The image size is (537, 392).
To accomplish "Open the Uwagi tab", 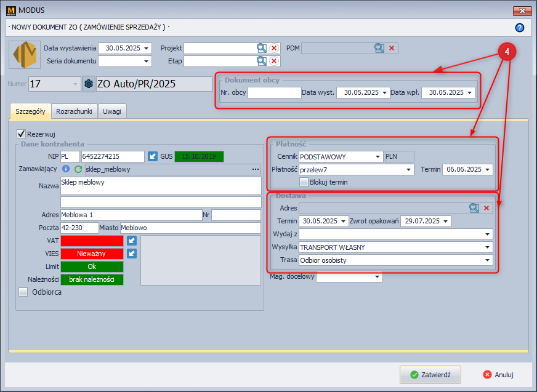I will pyautogui.click(x=111, y=111).
